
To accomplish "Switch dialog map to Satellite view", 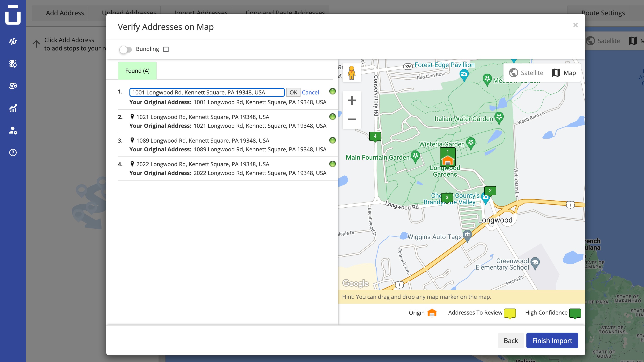I will click(x=526, y=73).
